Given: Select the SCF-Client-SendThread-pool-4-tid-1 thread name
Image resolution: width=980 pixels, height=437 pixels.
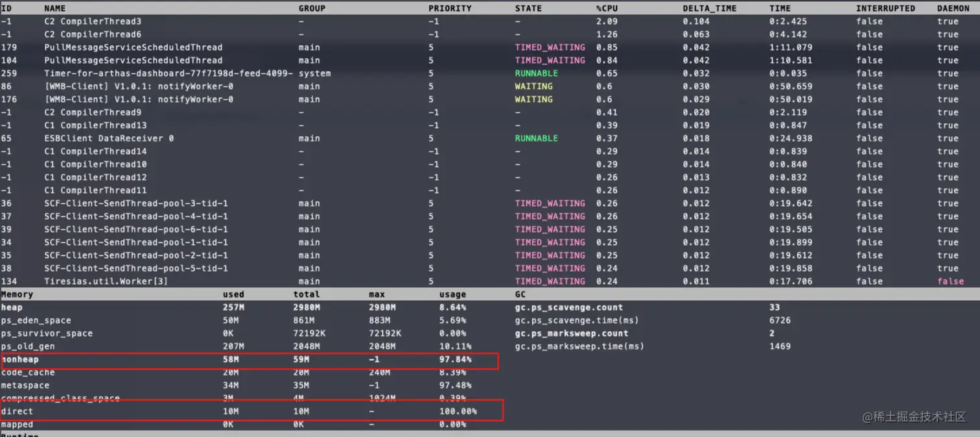Looking at the screenshot, I should [x=136, y=216].
